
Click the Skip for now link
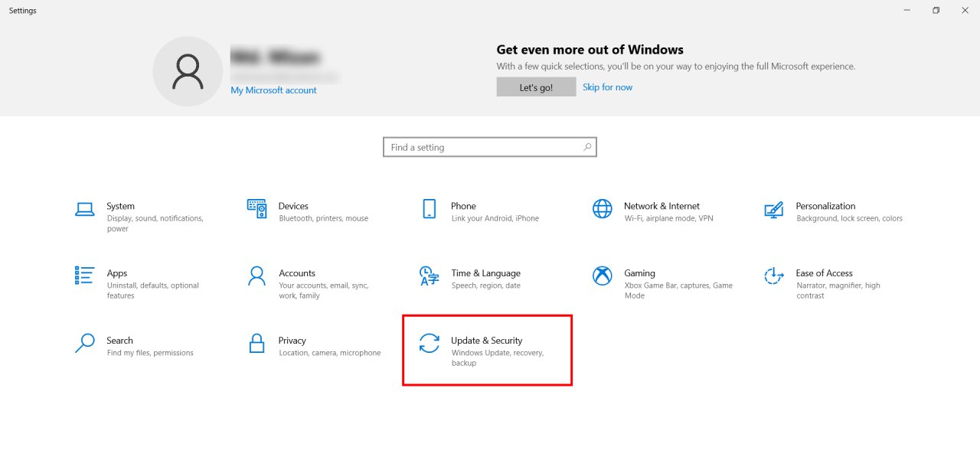[607, 87]
